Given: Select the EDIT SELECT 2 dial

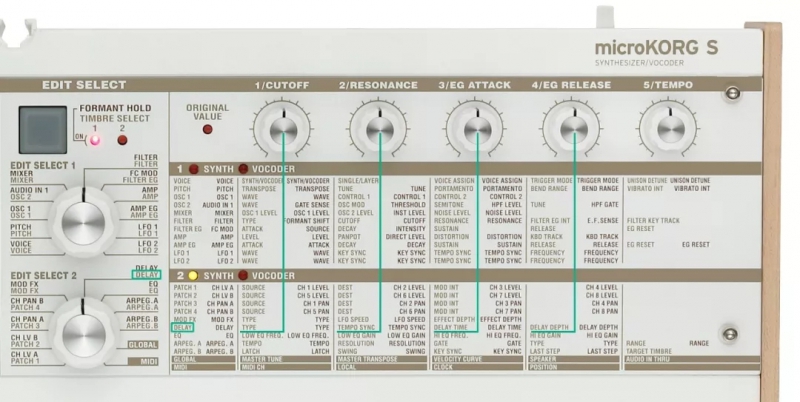Looking at the screenshot, I should 84,335.
